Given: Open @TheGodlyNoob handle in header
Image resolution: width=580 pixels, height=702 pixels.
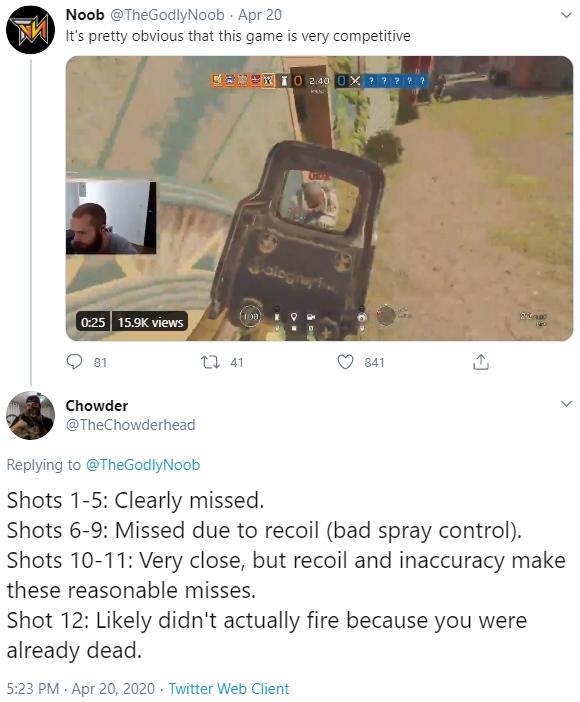Looking at the screenshot, I should [167, 15].
